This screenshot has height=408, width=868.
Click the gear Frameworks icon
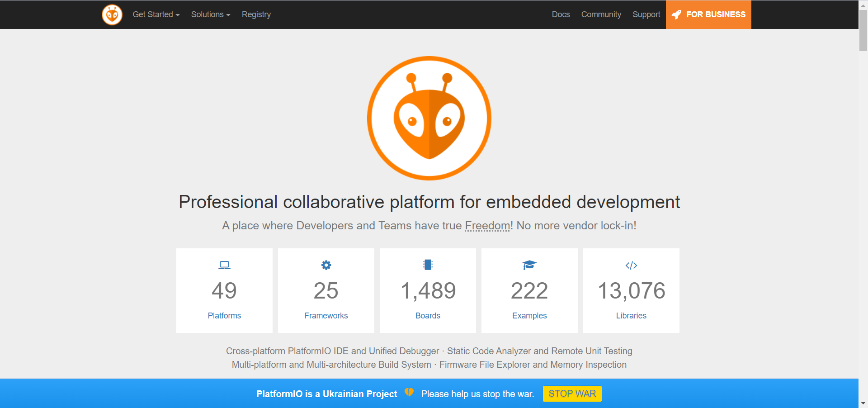click(326, 265)
